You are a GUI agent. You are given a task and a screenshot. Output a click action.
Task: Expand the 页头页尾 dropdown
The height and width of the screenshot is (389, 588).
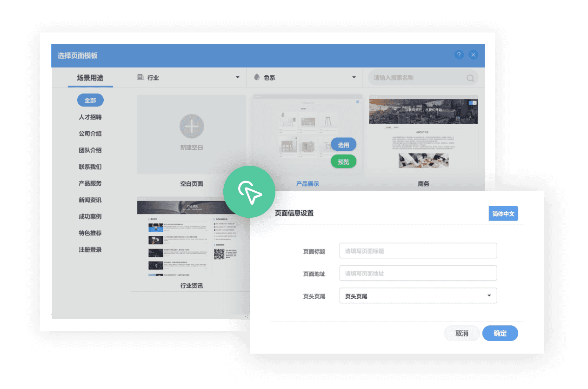pyautogui.click(x=488, y=295)
